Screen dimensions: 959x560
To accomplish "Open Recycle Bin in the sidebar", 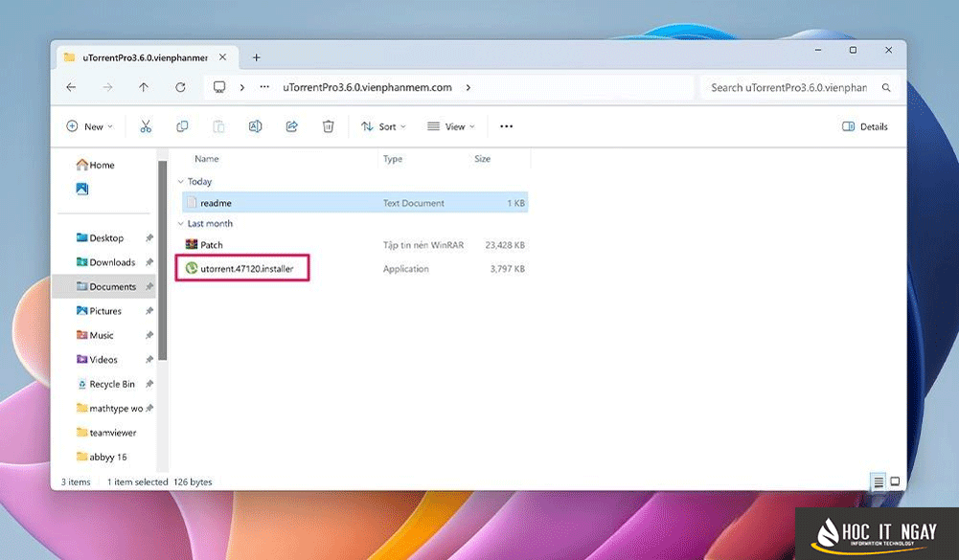I will (105, 384).
